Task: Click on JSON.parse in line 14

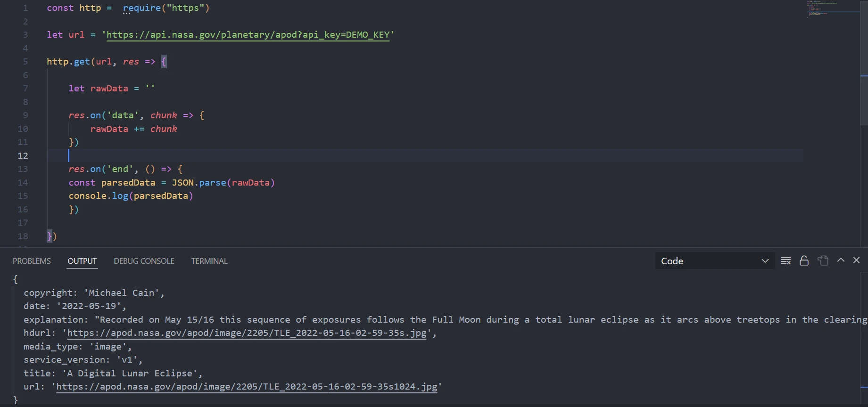Action: 198,183
